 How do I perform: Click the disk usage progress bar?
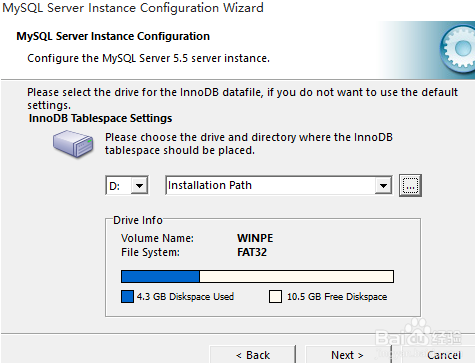pyautogui.click(x=257, y=277)
